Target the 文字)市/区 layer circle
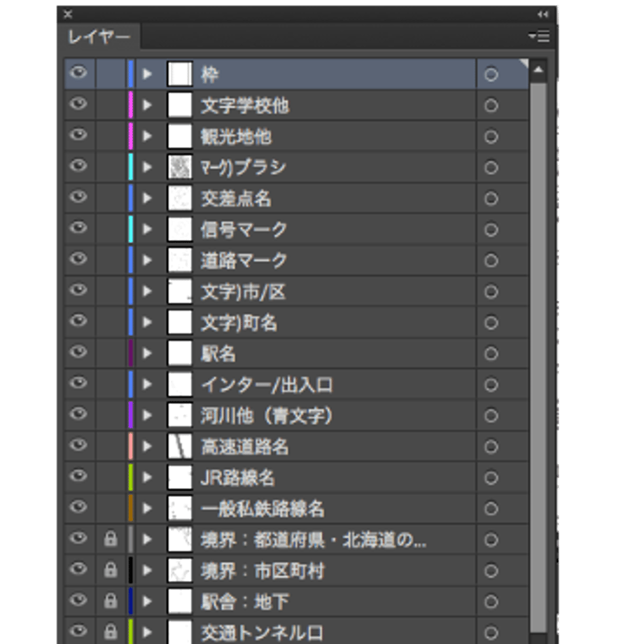Viewport: 644px width, 644px height. 491,292
